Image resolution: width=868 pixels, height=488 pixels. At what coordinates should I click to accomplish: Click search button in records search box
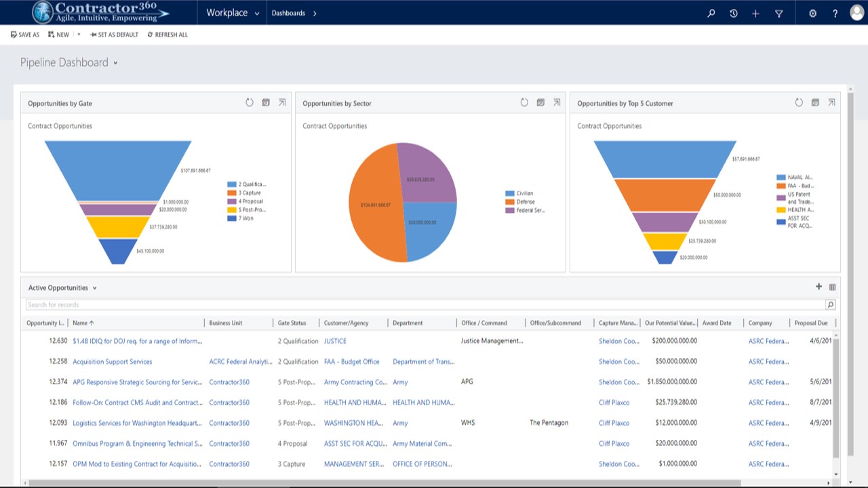click(x=830, y=305)
